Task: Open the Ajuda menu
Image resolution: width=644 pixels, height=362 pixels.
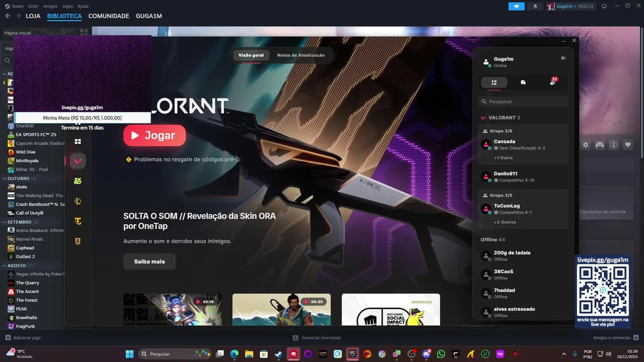Action: [83, 6]
